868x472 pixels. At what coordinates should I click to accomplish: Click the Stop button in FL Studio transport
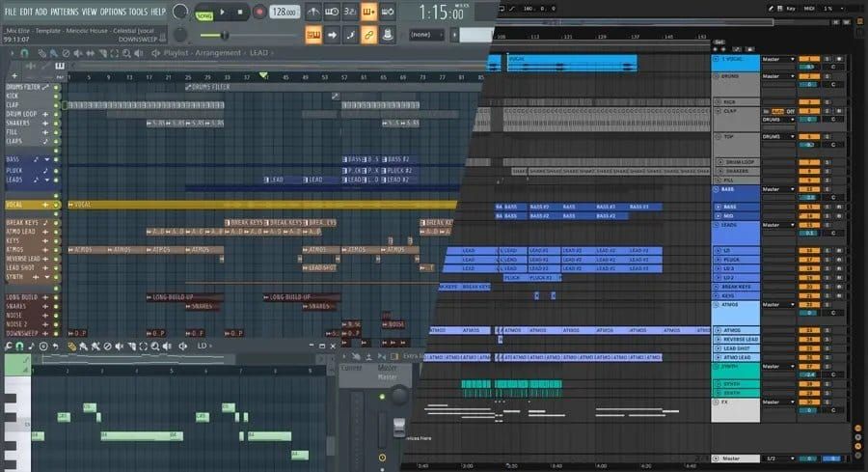pyautogui.click(x=240, y=13)
